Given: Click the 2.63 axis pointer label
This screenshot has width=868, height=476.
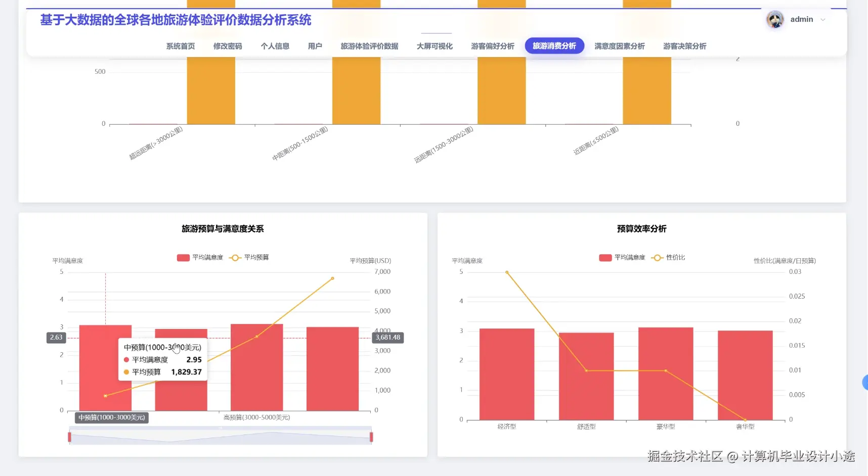Looking at the screenshot, I should (56, 338).
